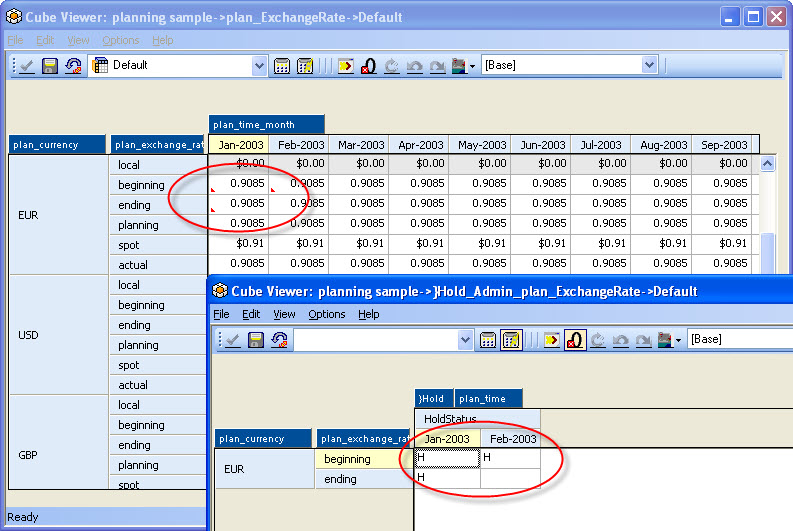
Task: Click plan_exchange_rat dimension button in Hold_Admin window
Action: click(x=364, y=439)
